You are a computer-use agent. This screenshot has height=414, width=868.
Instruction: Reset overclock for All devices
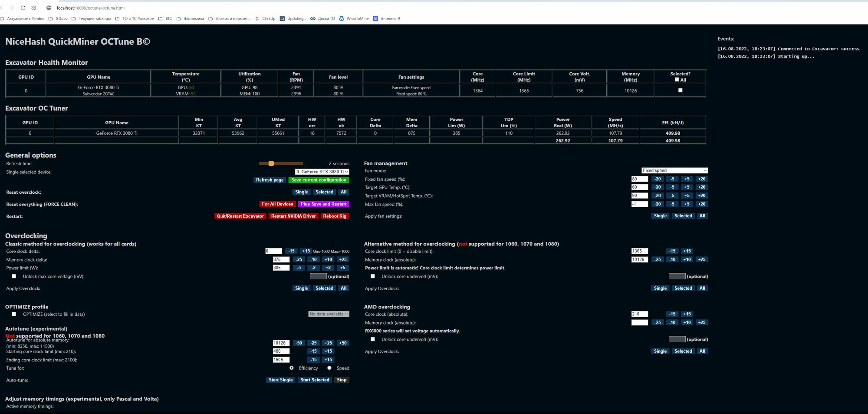tap(344, 192)
